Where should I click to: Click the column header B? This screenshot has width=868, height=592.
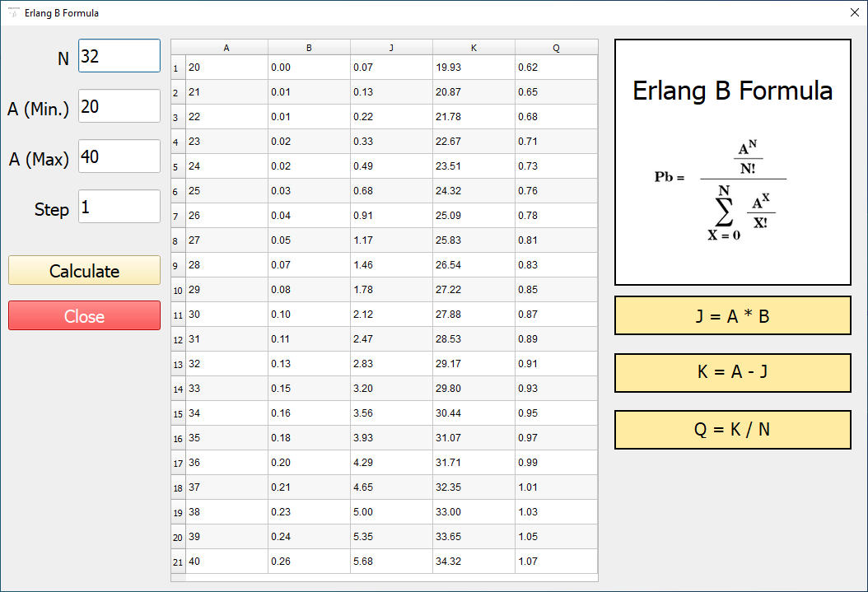tap(309, 47)
